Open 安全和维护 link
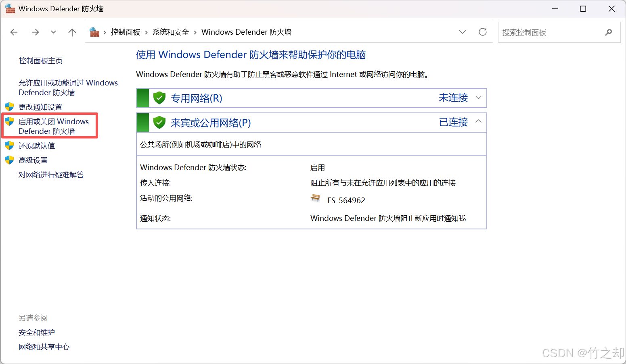This screenshot has height=364, width=626. 37,333
